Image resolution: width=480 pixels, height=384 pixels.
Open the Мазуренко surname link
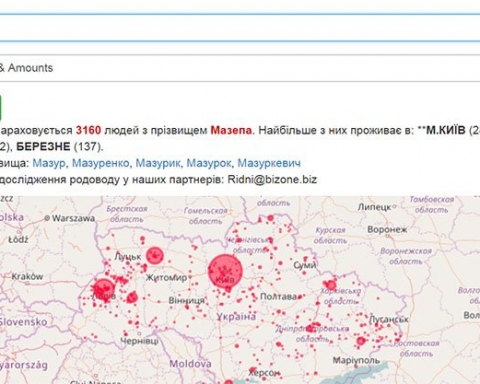100,163
